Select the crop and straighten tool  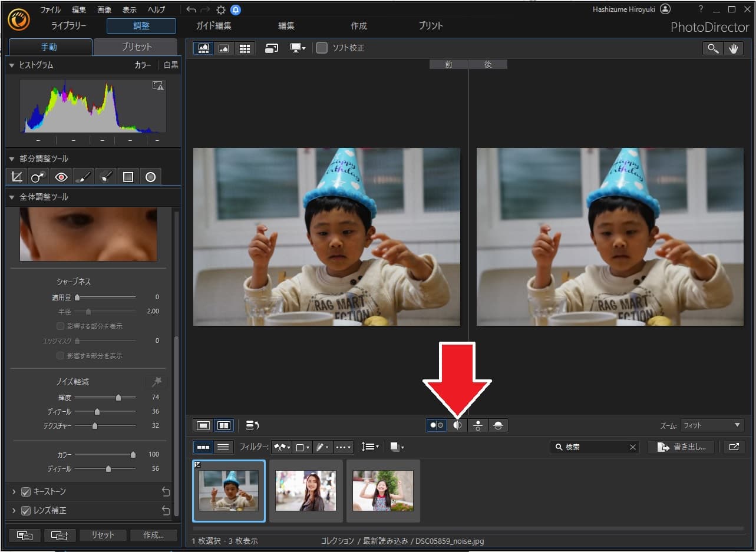click(x=16, y=176)
